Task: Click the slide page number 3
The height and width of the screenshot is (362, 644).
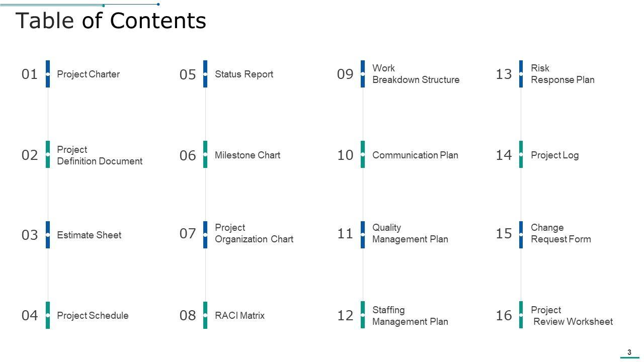Action: click(629, 352)
